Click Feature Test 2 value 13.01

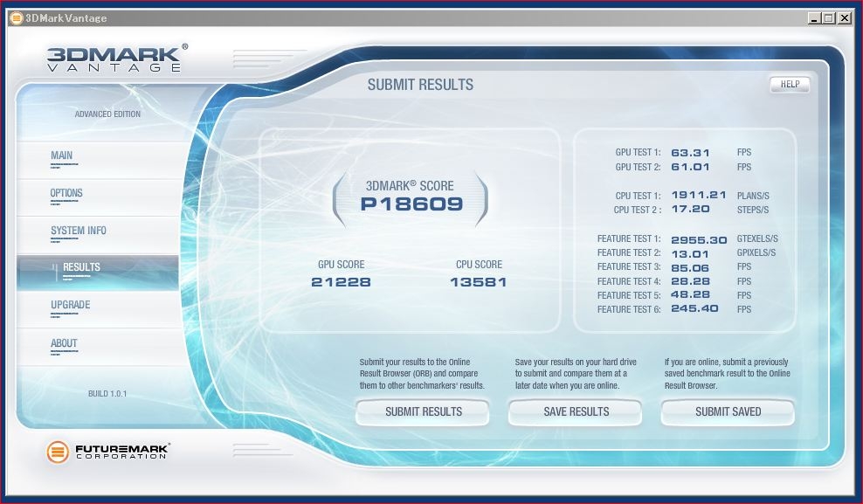(x=690, y=254)
